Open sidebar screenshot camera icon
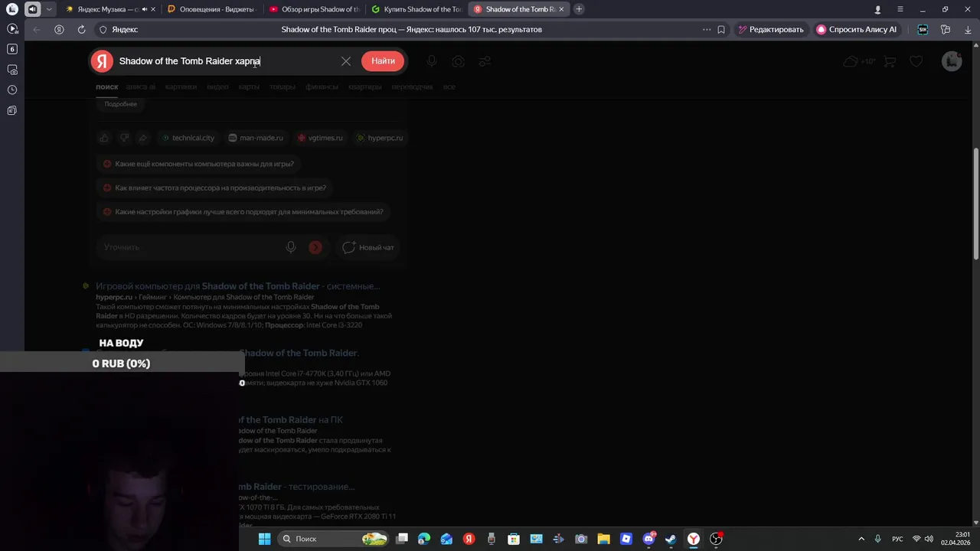This screenshot has width=980, height=551. (x=11, y=70)
